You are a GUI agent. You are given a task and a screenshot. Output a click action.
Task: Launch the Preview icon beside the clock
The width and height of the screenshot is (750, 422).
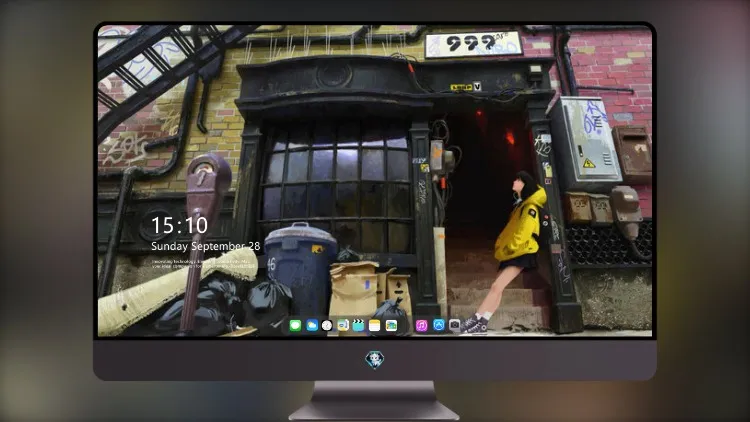343,325
